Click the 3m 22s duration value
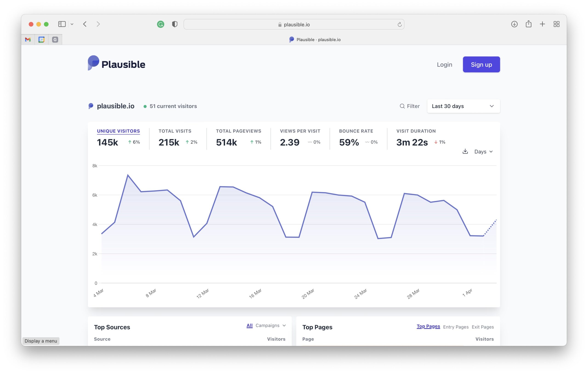Viewport: 588px width, 374px height. pyautogui.click(x=412, y=142)
